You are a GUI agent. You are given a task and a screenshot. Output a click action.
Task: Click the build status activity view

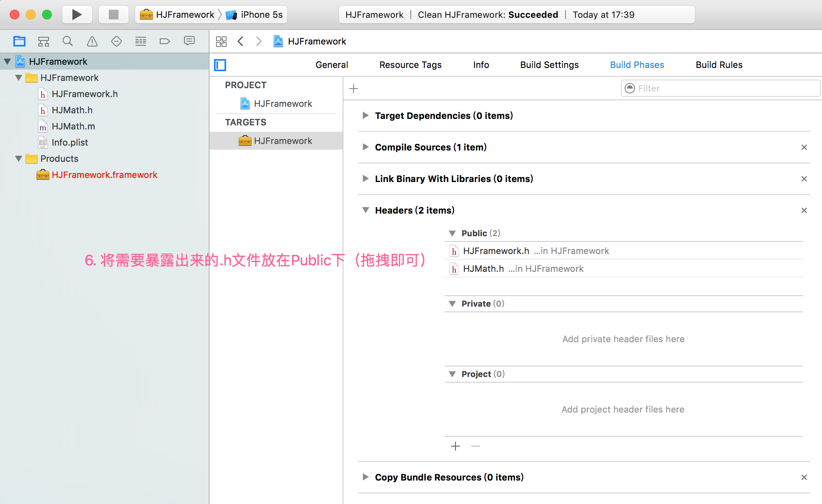pos(517,15)
